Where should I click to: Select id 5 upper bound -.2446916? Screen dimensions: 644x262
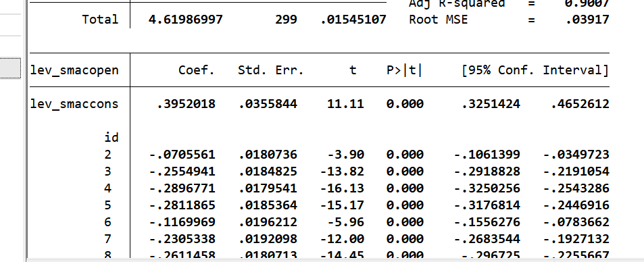[x=576, y=205]
